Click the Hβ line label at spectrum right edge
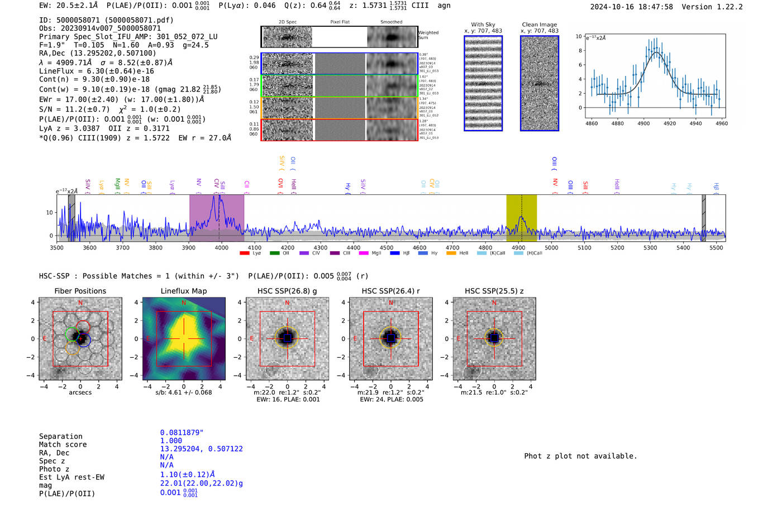The height and width of the screenshot is (532, 782). [x=716, y=188]
